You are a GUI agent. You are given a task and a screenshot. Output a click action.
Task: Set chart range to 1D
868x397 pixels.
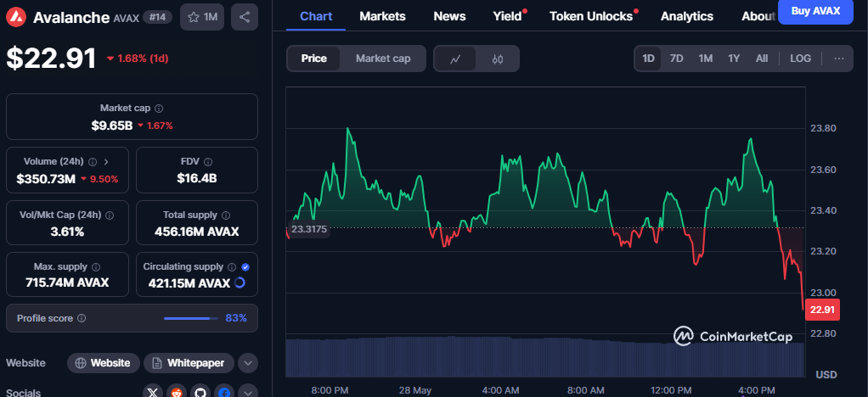[x=648, y=59]
